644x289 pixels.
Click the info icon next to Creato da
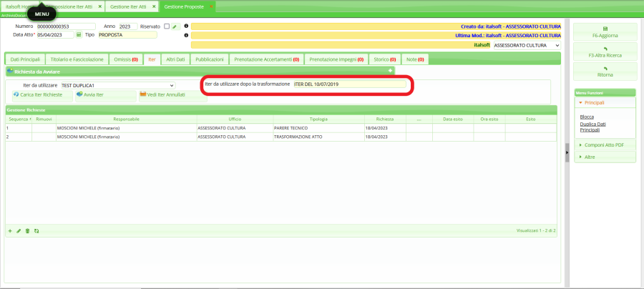pyautogui.click(x=186, y=26)
